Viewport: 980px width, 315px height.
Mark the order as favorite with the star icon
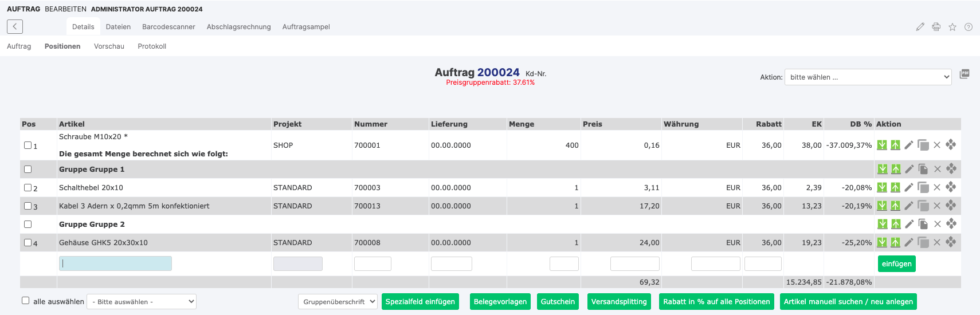952,27
